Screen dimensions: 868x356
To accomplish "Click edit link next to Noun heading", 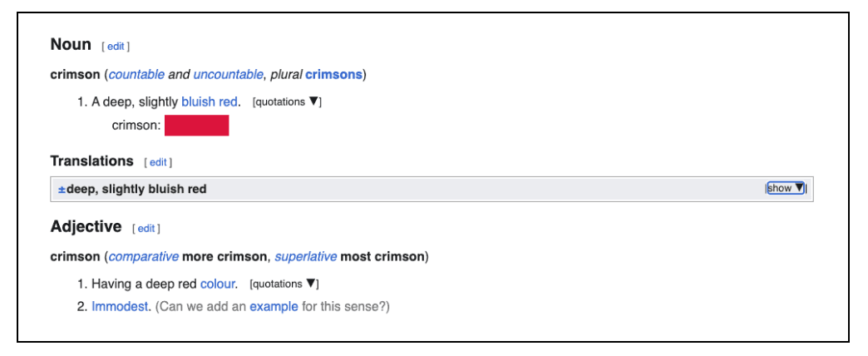I will [x=116, y=47].
